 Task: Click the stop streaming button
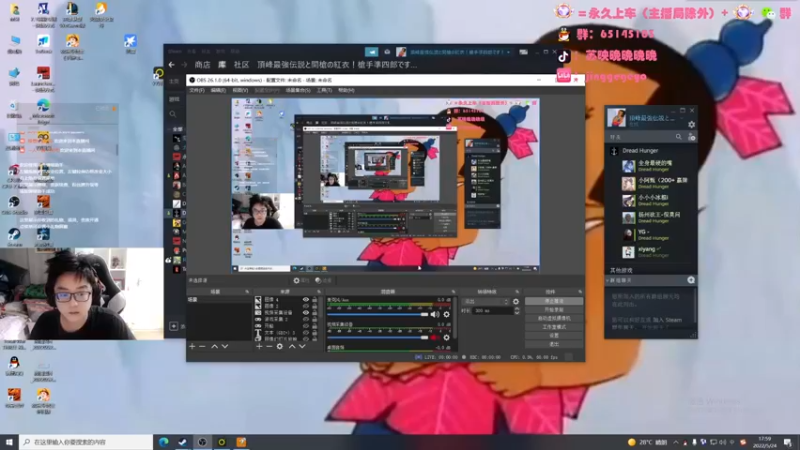coord(554,301)
